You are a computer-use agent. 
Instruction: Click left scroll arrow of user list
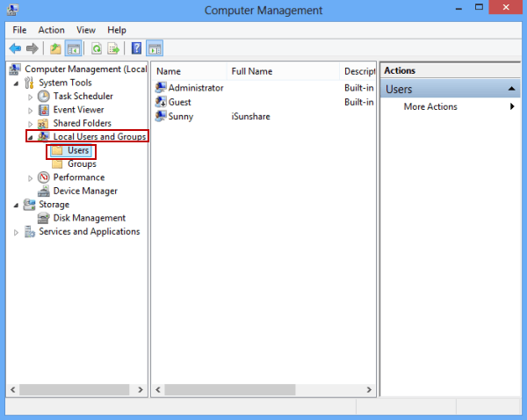tap(158, 389)
